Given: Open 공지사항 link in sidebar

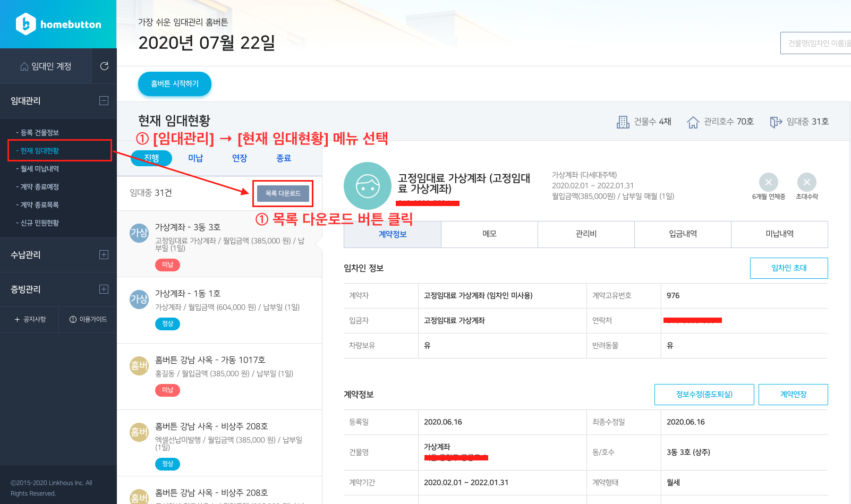Looking at the screenshot, I should (x=30, y=319).
